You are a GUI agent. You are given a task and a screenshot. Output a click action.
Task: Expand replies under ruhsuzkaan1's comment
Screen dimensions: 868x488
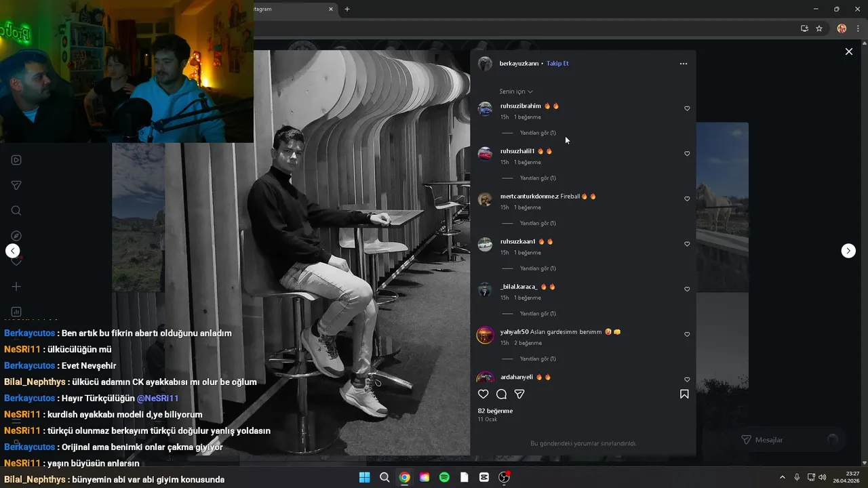coord(538,268)
